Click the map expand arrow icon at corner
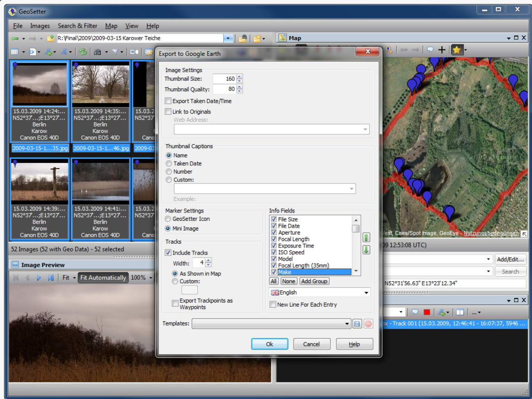The image size is (532, 399). (525, 234)
